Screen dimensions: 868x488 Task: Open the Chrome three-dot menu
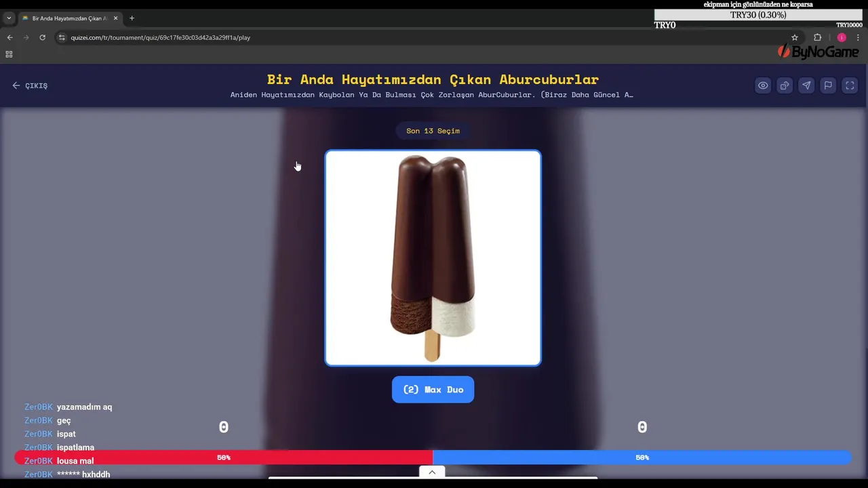(858, 37)
